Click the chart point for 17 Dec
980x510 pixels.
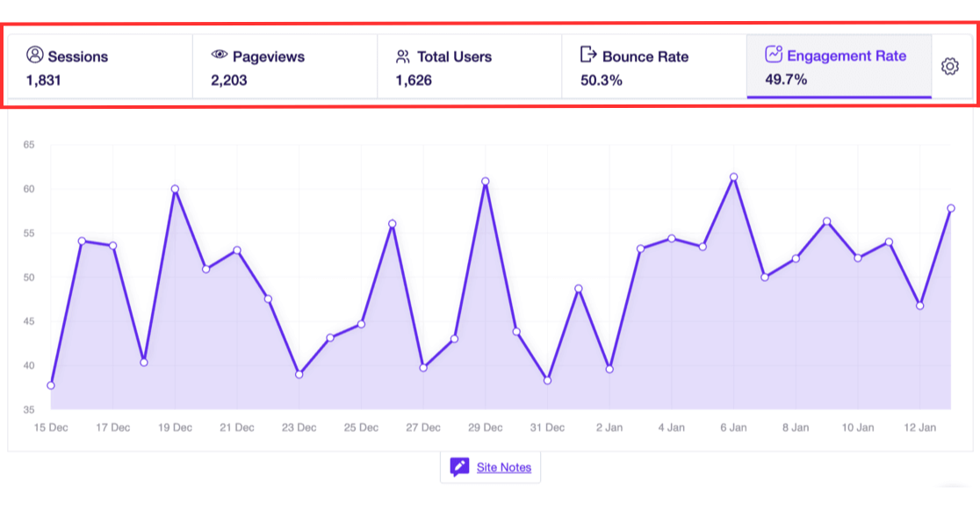pyautogui.click(x=113, y=246)
